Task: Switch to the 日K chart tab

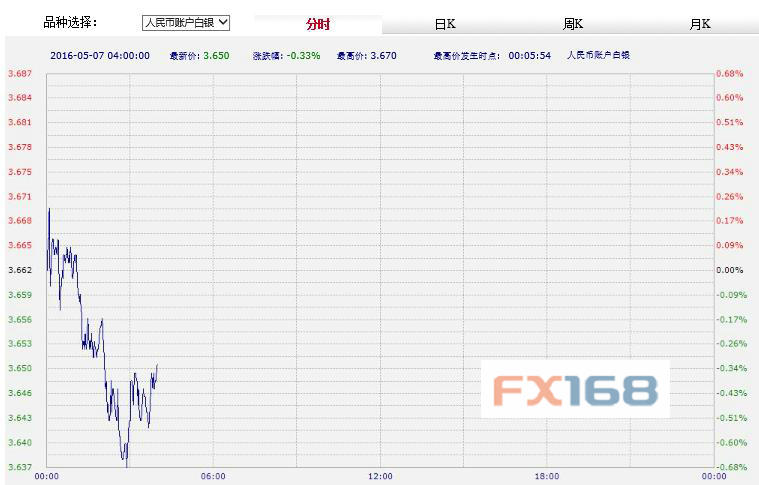Action: coord(445,24)
